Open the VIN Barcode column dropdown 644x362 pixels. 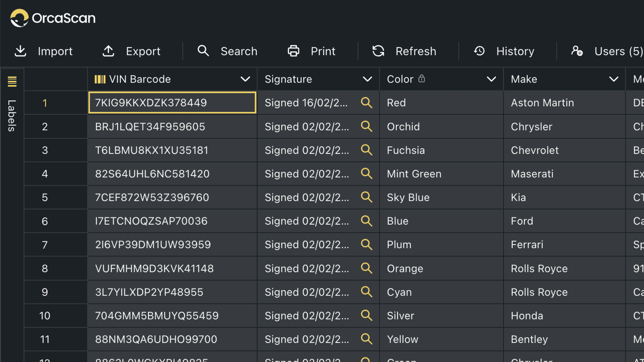click(x=246, y=79)
